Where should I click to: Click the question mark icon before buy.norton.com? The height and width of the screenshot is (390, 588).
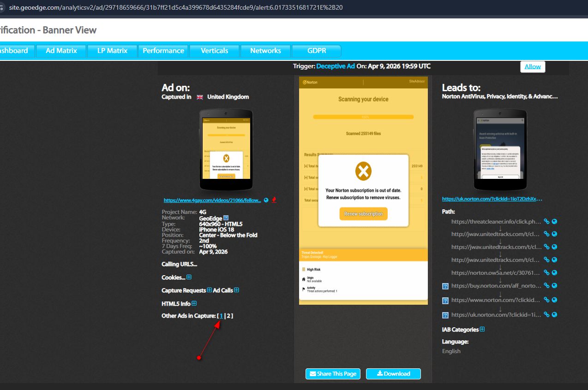point(445,286)
